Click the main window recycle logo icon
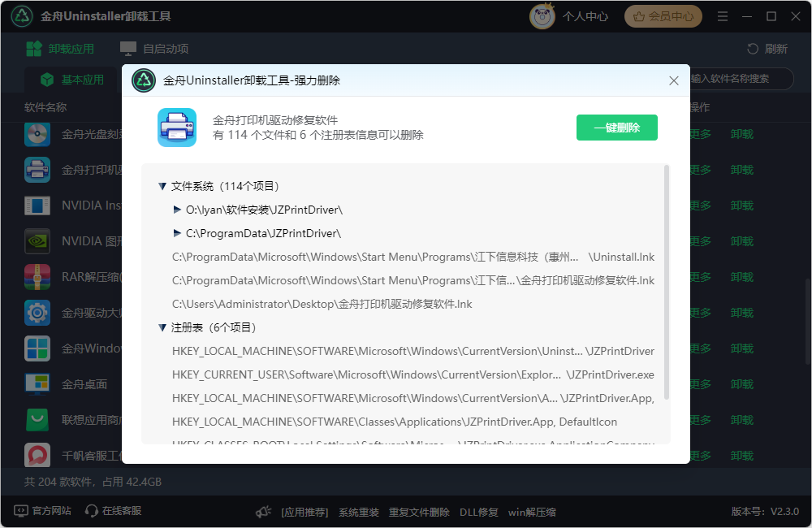This screenshot has height=528, width=812. 22,16
